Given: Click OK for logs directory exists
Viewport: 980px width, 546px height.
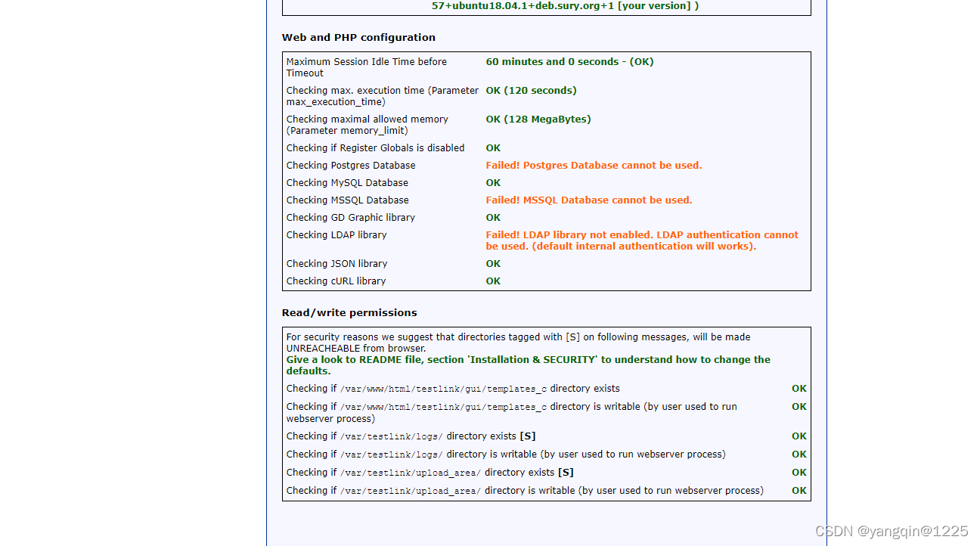Looking at the screenshot, I should point(799,436).
